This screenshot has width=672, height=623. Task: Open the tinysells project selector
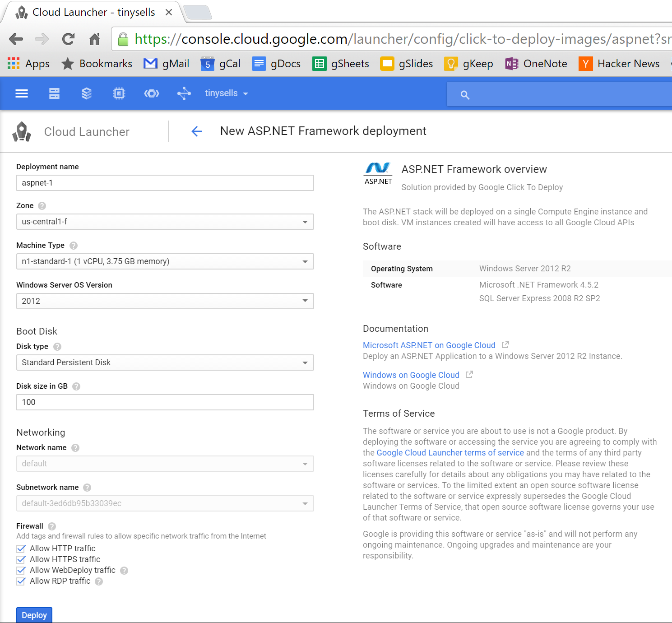(227, 93)
